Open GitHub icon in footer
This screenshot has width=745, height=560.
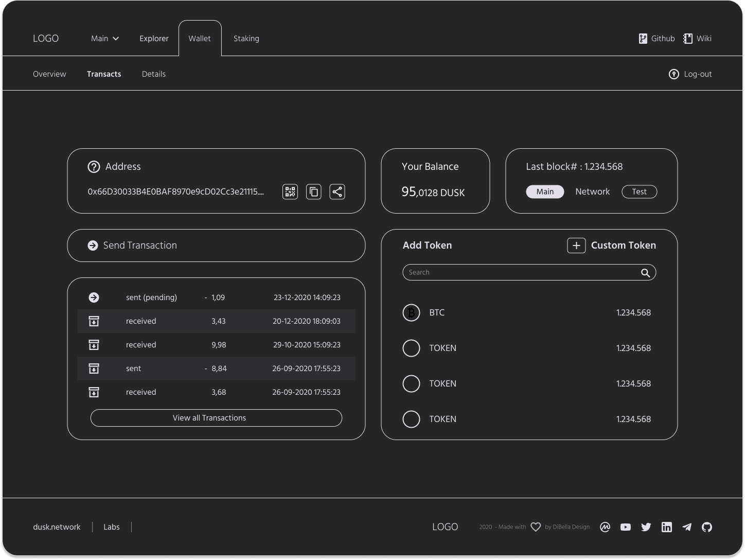707,527
